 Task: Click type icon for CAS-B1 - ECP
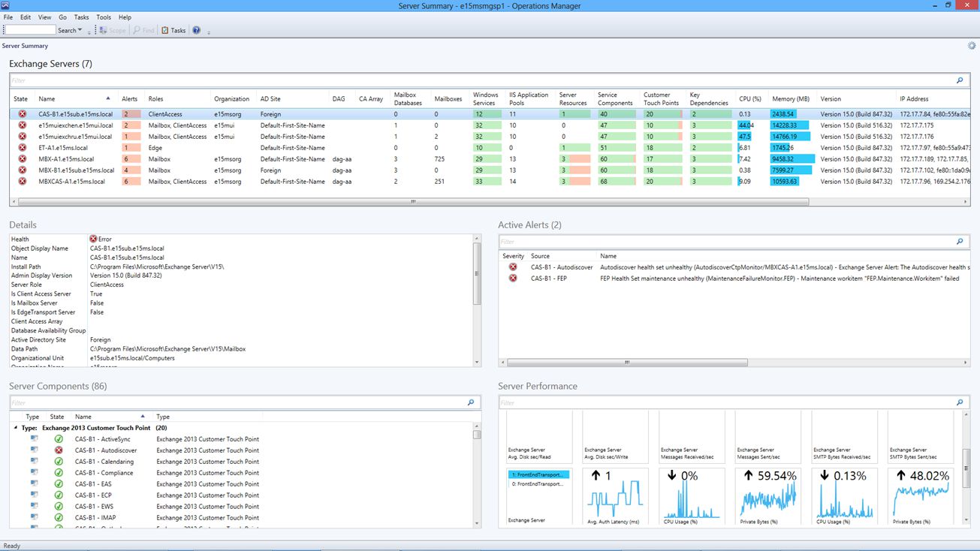tap(34, 495)
